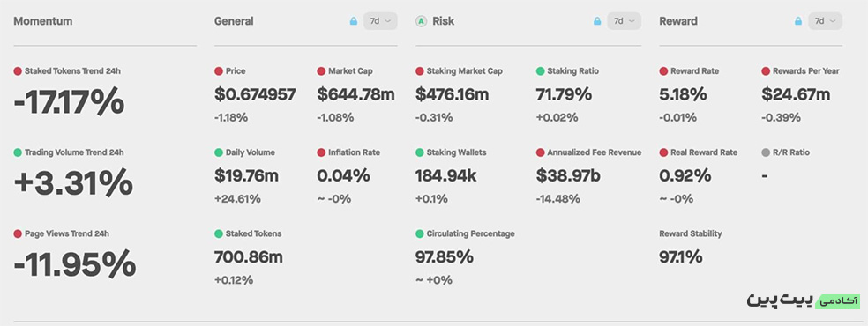
Task: Click the red dot beside Staking Market Cap
Action: 420,71
